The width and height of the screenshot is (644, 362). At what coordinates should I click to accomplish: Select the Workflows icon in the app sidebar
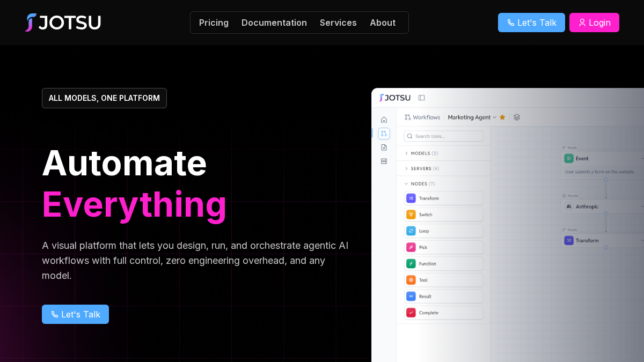pyautogui.click(x=384, y=134)
